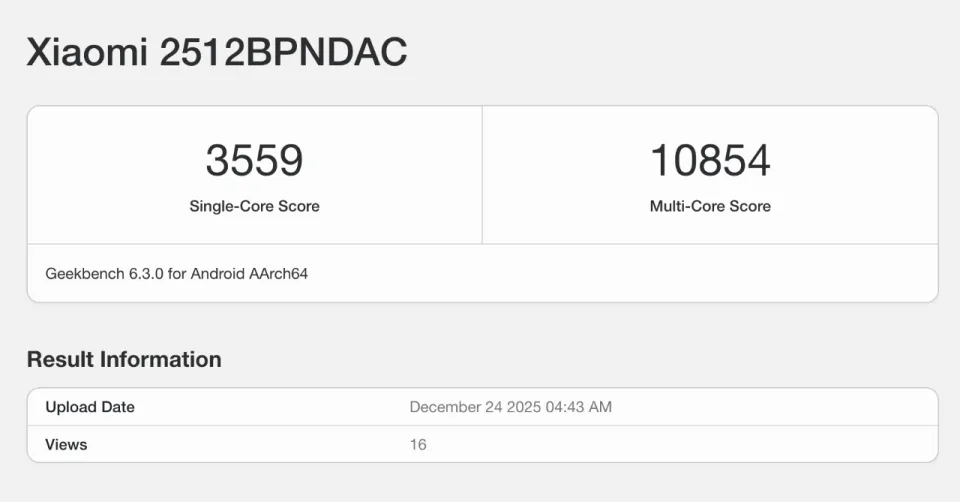960x502 pixels.
Task: Click the word Xiaomi in the heading
Action: 86,53
